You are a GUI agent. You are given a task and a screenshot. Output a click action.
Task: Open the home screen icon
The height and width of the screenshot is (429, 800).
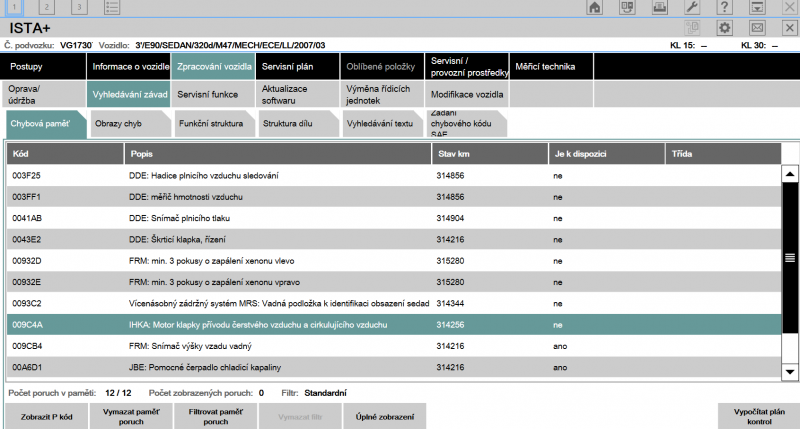[x=594, y=7]
